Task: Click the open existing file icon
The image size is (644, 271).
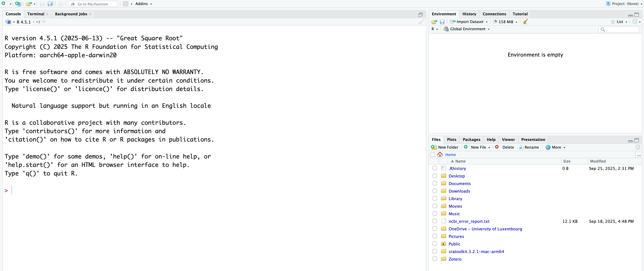Action: [x=29, y=4]
